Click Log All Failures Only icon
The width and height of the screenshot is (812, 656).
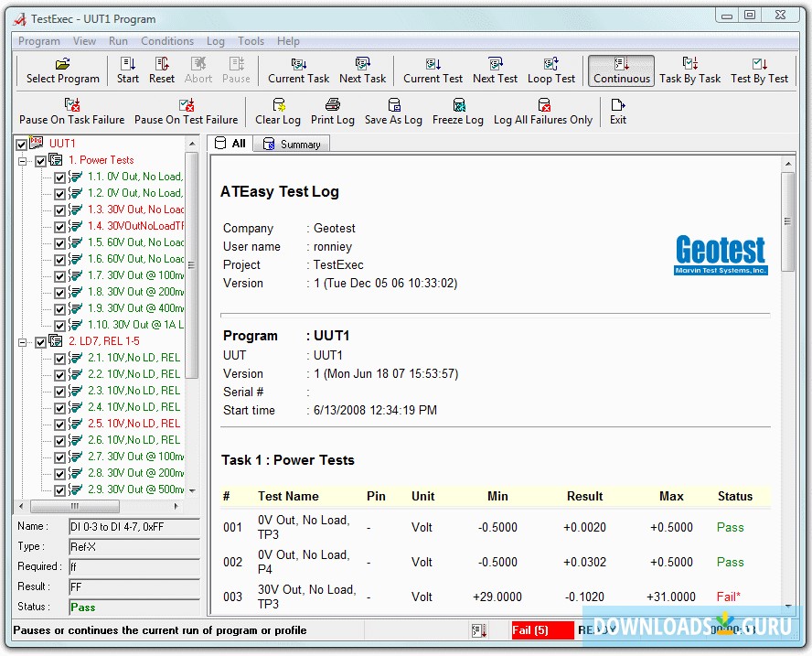point(543,111)
